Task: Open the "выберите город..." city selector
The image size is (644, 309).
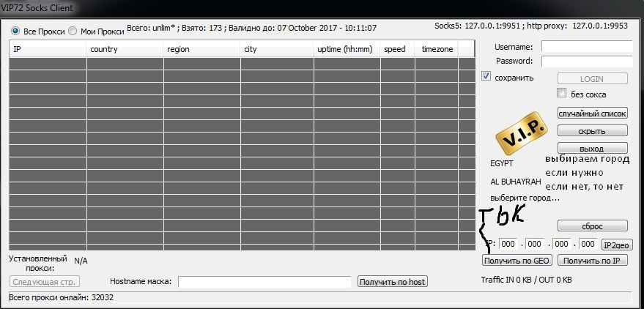Action: (525, 198)
